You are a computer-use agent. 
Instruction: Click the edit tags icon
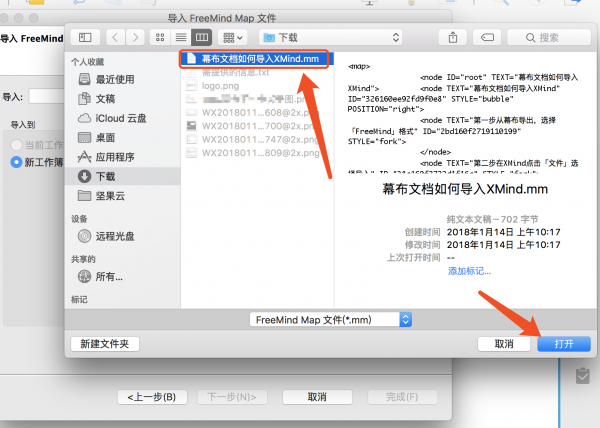pos(488,37)
